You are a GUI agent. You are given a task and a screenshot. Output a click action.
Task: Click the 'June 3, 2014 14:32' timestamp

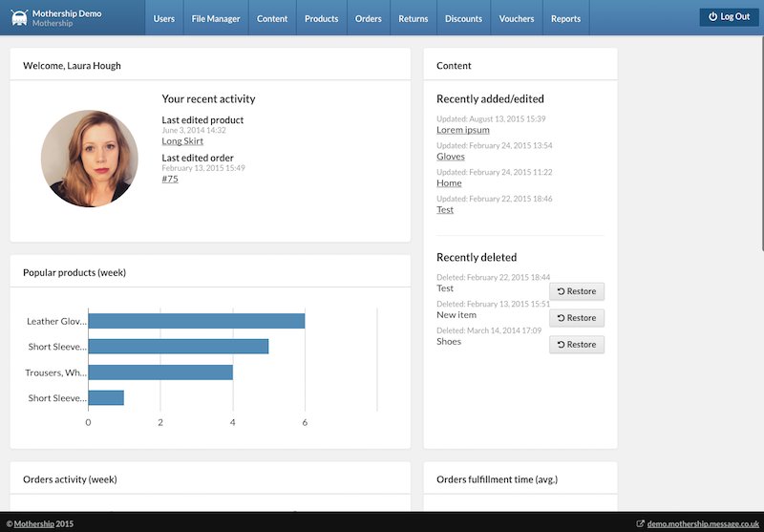click(x=194, y=130)
